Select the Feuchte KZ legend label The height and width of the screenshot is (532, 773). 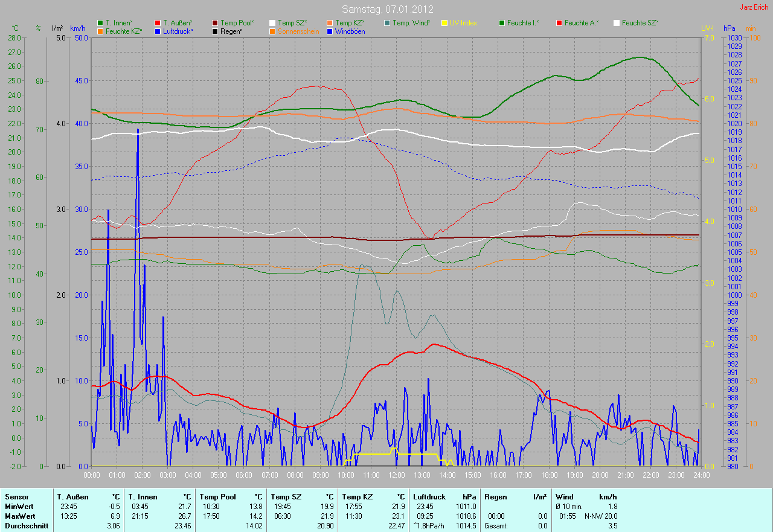(124, 31)
